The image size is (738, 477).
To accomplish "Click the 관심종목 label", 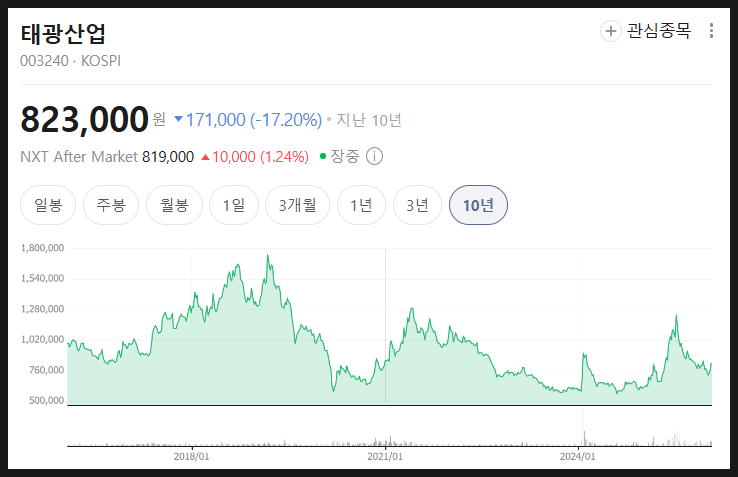I will [659, 31].
